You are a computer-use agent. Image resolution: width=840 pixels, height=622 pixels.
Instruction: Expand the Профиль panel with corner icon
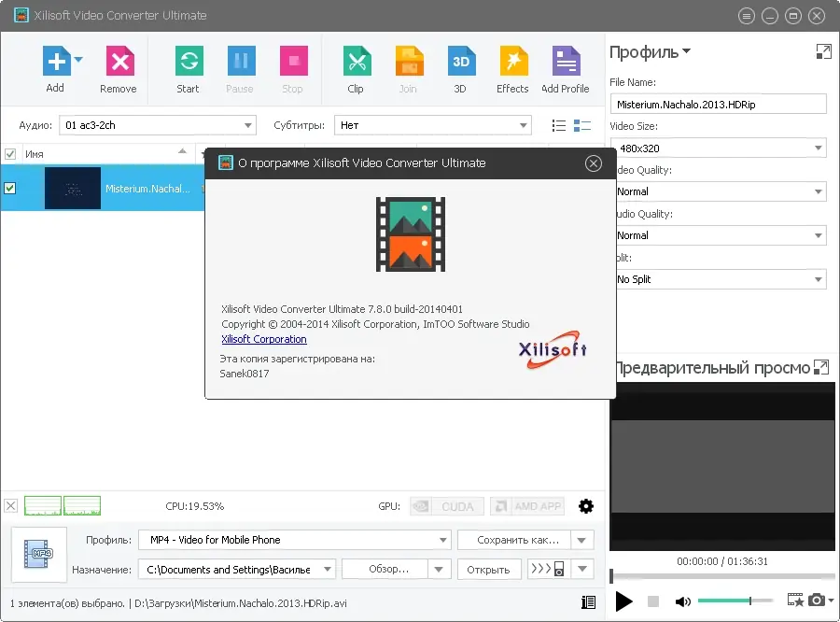(x=823, y=51)
